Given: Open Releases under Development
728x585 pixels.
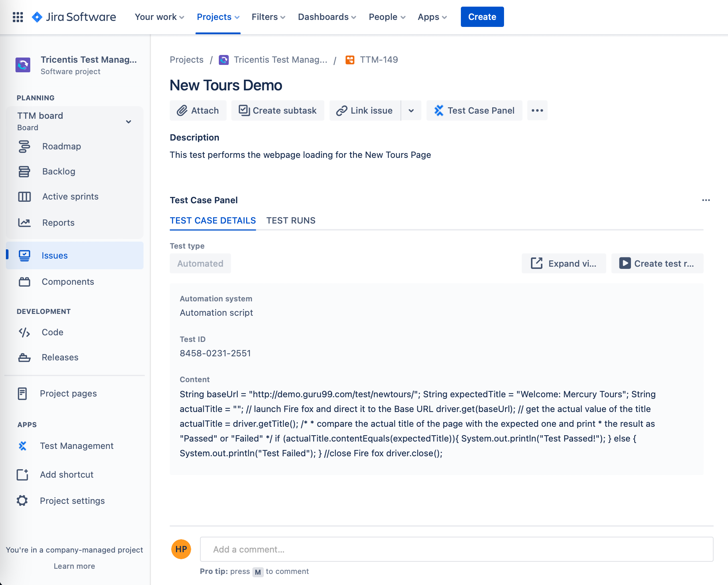Looking at the screenshot, I should coord(75,357).
